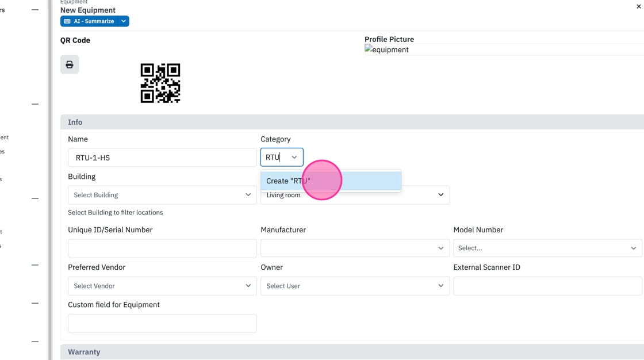Click the "Select Building to filter locations" text
The width and height of the screenshot is (644, 360).
(x=116, y=212)
